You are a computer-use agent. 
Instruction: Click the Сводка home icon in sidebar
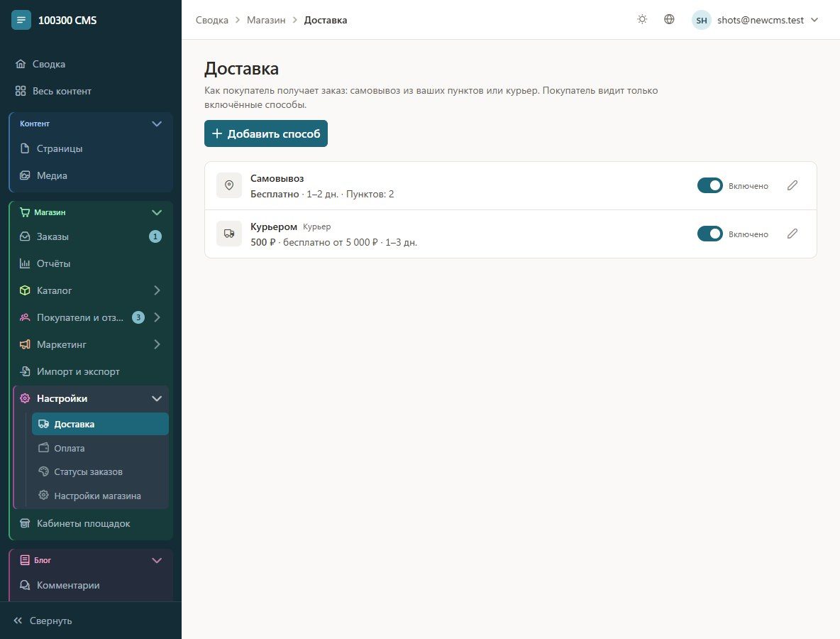(x=21, y=64)
